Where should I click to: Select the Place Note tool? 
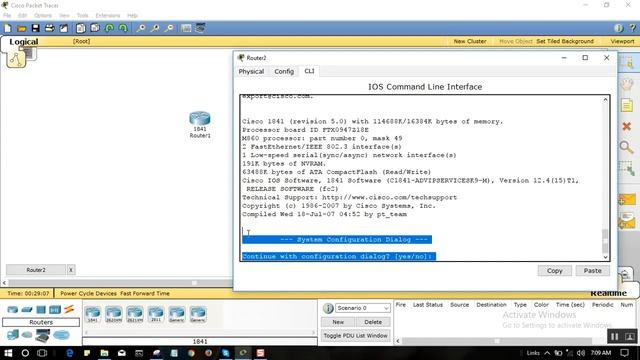[627, 106]
